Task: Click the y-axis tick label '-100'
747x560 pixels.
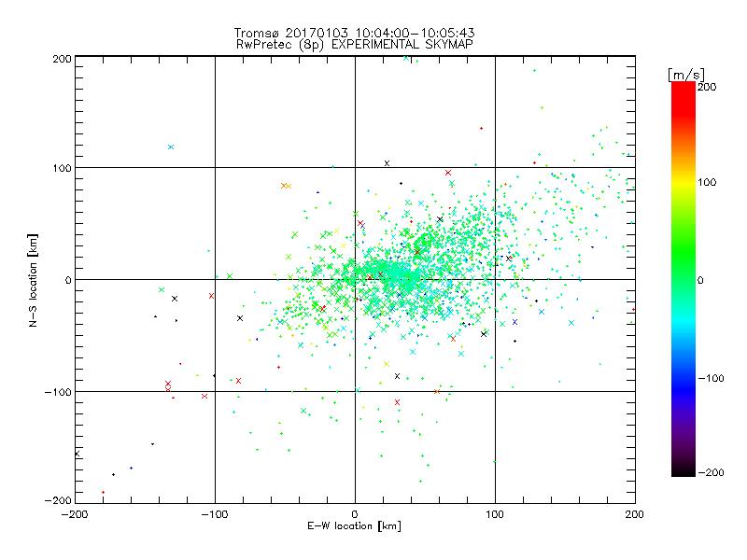Action: click(x=58, y=392)
